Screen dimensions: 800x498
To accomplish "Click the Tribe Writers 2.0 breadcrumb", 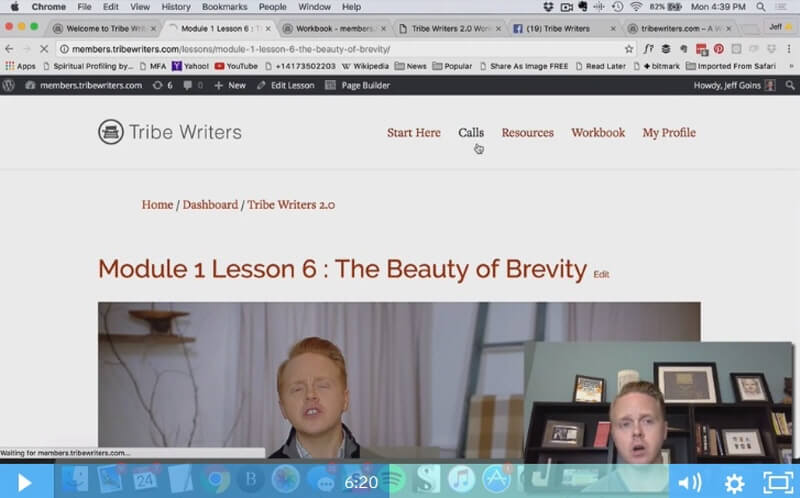I will (x=291, y=205).
